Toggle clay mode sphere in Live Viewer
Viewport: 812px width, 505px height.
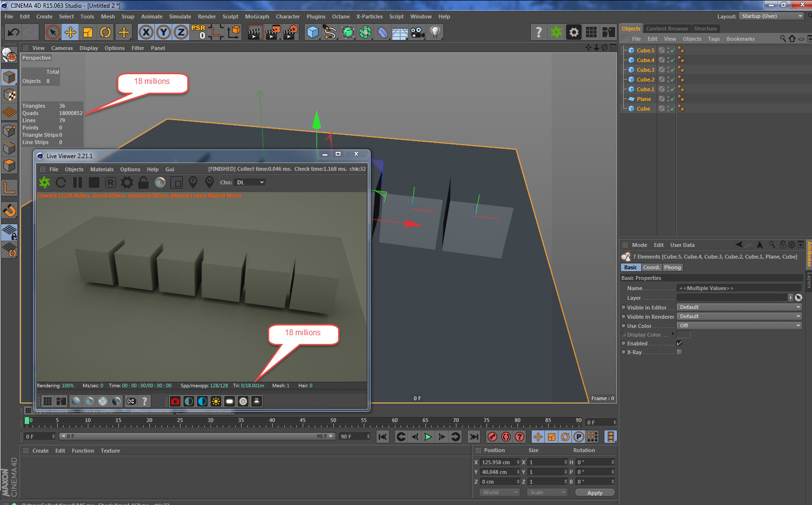tap(160, 182)
